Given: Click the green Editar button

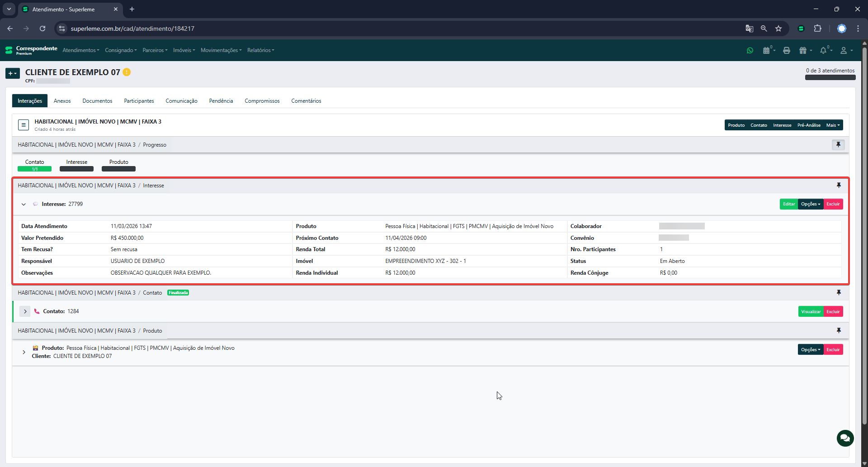Looking at the screenshot, I should (x=789, y=204).
